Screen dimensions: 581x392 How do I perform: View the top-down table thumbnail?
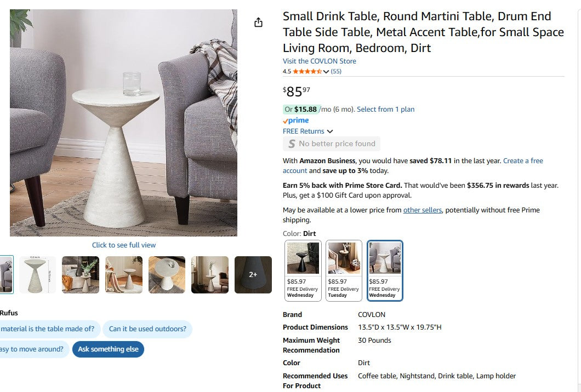click(167, 275)
